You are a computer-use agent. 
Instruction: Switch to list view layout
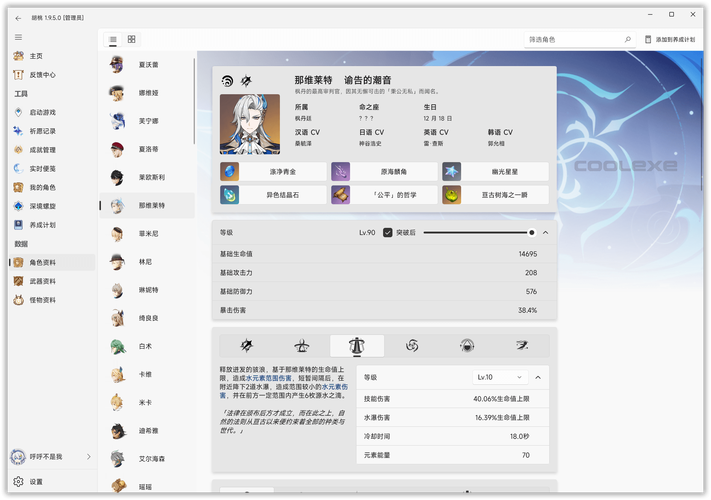click(113, 39)
